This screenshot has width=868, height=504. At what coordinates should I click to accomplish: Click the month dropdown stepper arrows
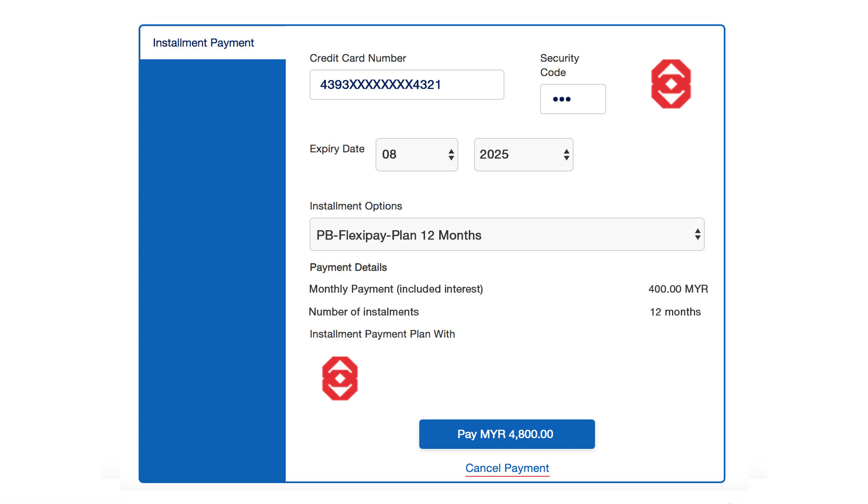pos(451,154)
